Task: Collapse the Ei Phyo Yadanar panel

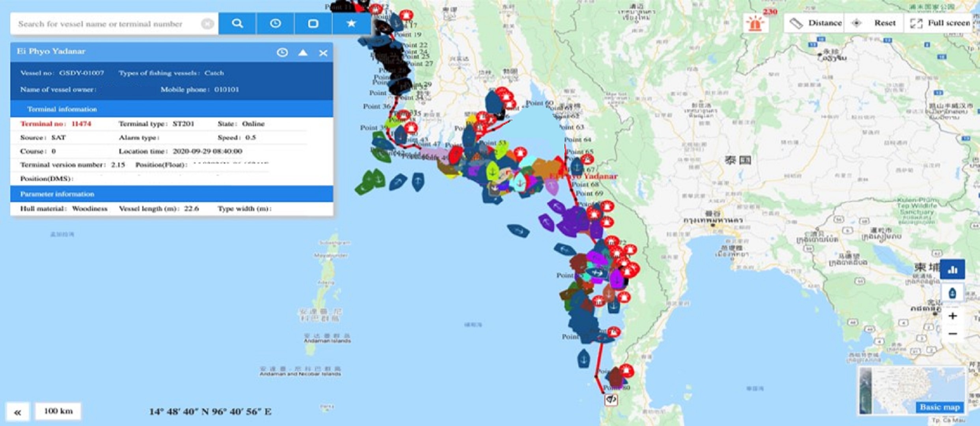Action: 303,52
